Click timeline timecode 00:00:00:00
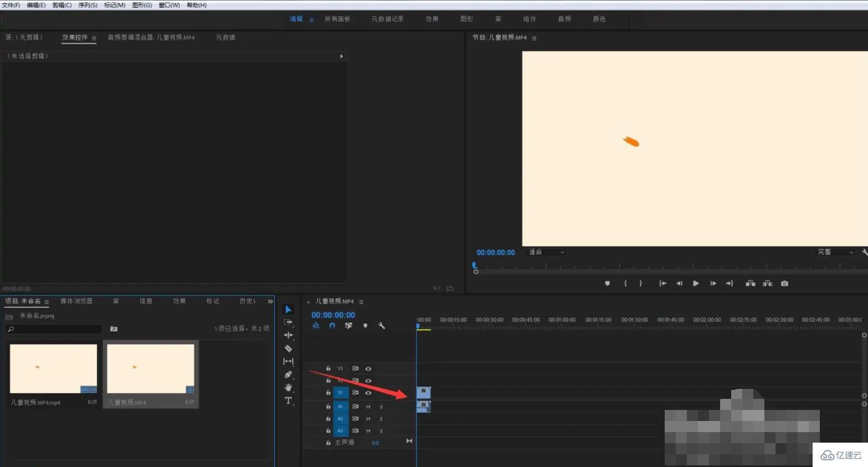The height and width of the screenshot is (467, 868). (x=333, y=315)
